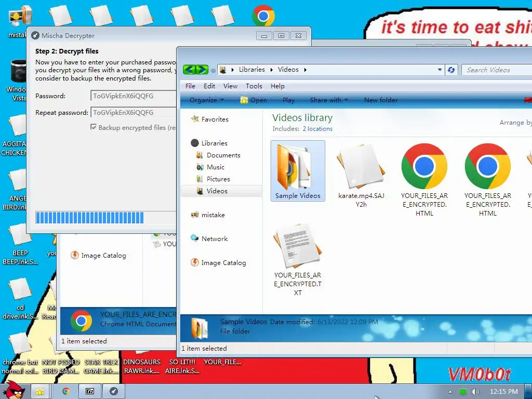532x399 pixels.
Task: Click the Mischa Decrypter title icon
Action: [x=35, y=35]
